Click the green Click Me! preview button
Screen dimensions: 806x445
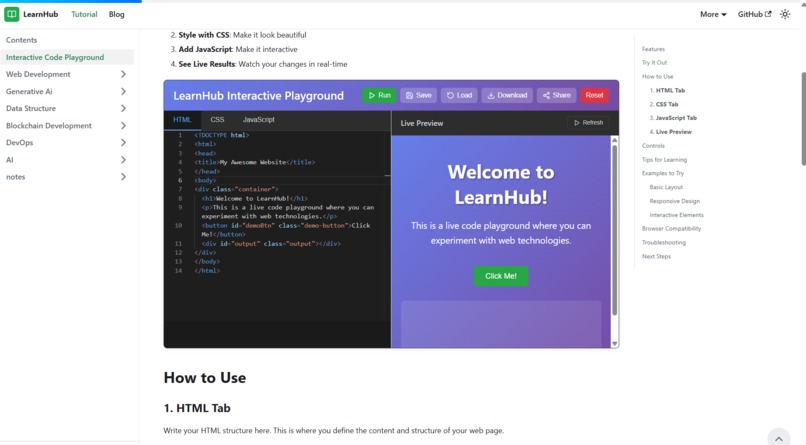point(501,276)
